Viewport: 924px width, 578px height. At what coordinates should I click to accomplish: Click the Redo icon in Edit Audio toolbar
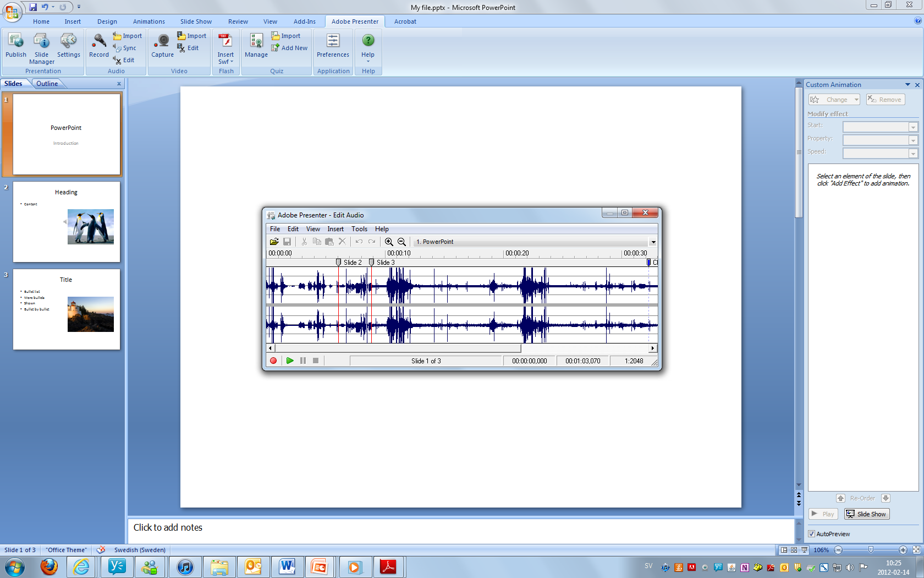tap(372, 242)
